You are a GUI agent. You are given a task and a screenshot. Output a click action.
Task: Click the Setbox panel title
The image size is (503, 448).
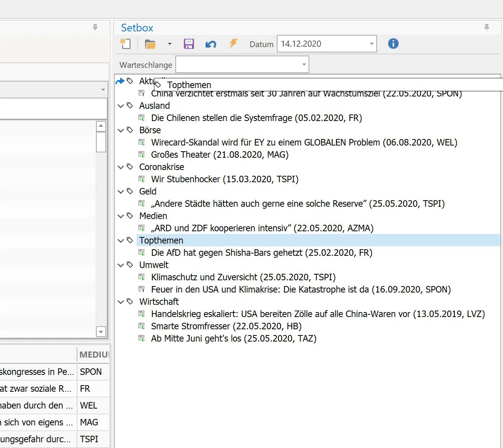137,28
